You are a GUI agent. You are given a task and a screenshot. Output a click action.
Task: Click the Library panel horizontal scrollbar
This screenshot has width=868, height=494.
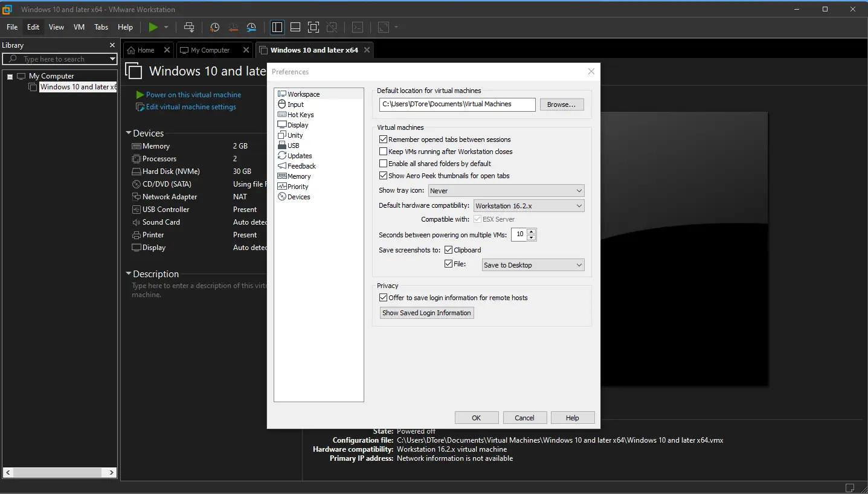point(59,472)
